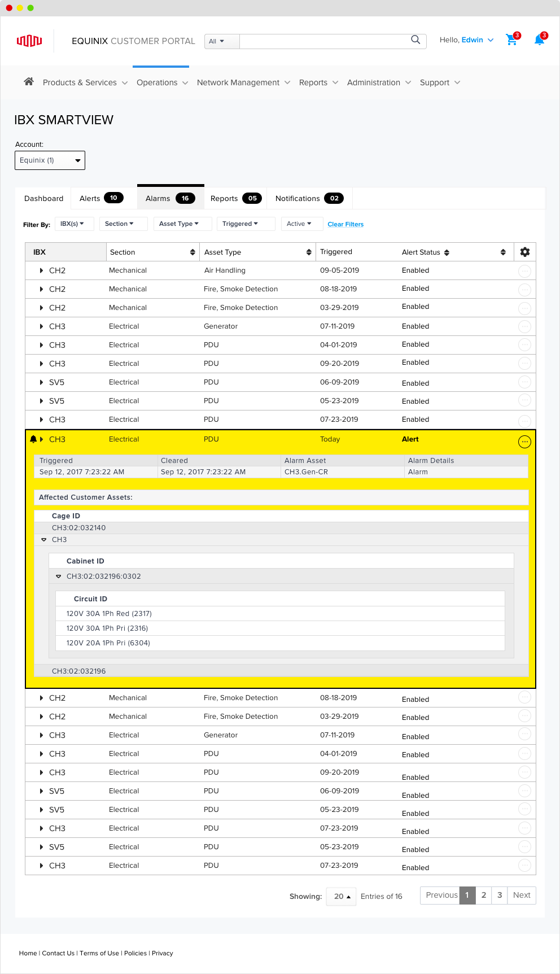
Task: Collapse cabinet CH3:02:032196:0302
Action: point(58,576)
